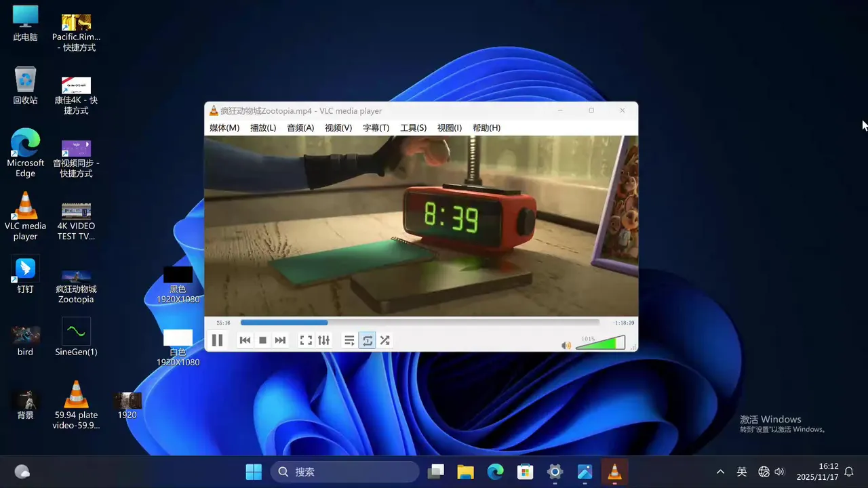Click VLC cone icon in title bar
Image resolution: width=868 pixels, height=488 pixels.
[x=214, y=110]
